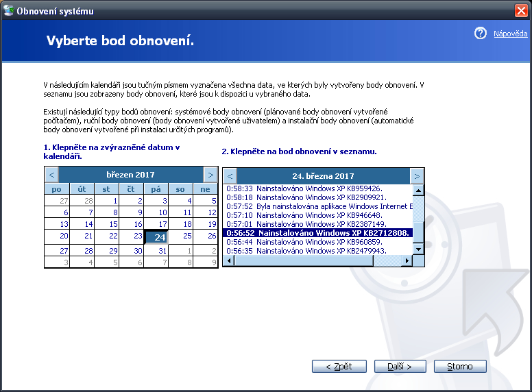Click the horizontal scrollbar right arrow
The height and width of the screenshot is (392, 532).
[407, 260]
